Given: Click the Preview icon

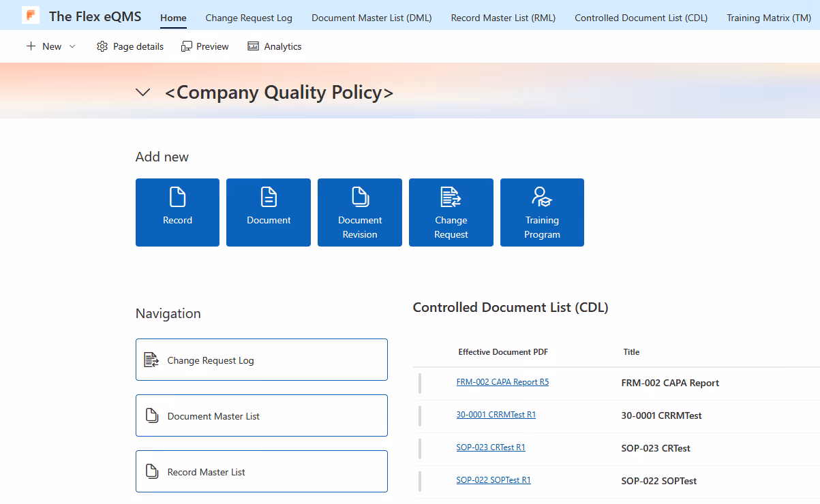Looking at the screenshot, I should click(186, 46).
